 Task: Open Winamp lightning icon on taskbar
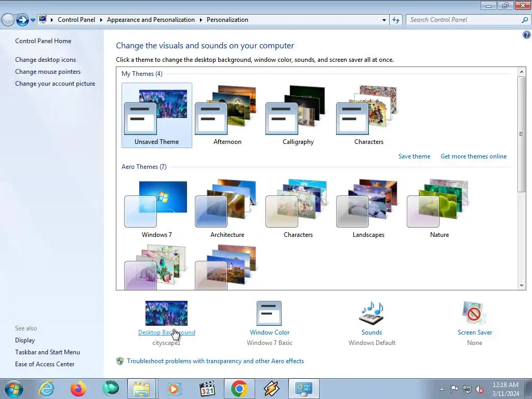pos(271,389)
